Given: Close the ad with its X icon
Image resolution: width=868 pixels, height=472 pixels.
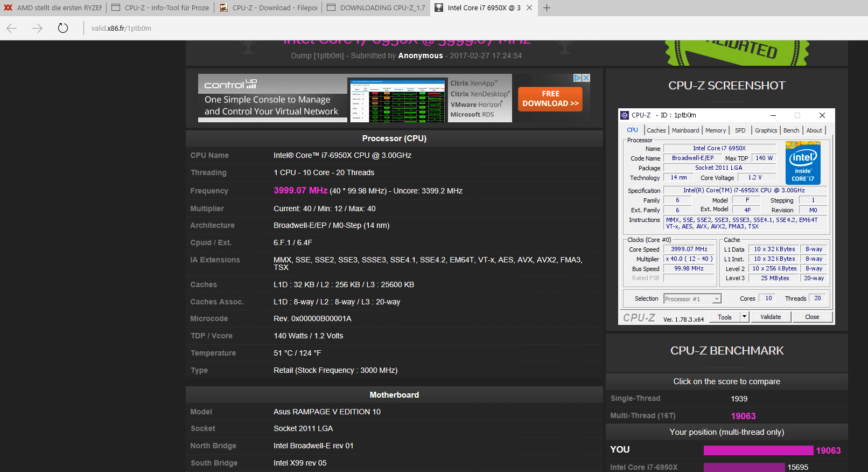Looking at the screenshot, I should point(586,78).
